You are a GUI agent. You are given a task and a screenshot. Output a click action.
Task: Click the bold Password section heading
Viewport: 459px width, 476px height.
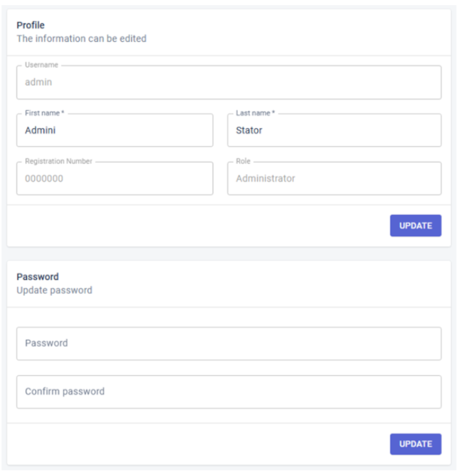[x=38, y=277]
